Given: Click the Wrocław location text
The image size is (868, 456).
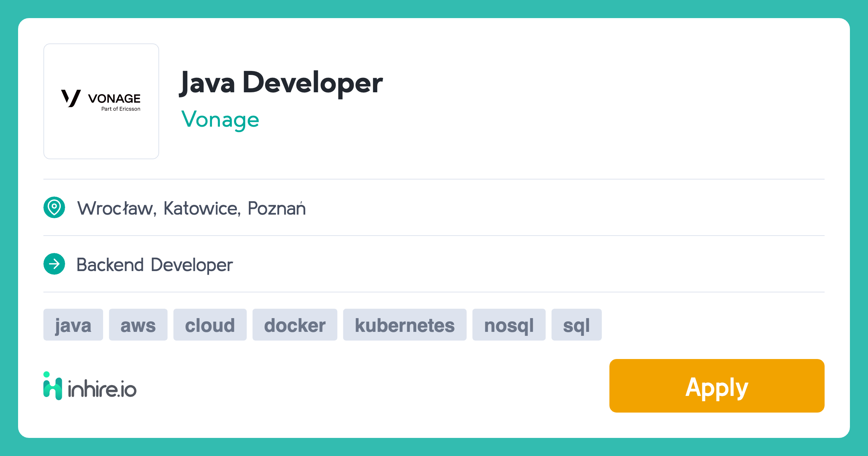Looking at the screenshot, I should (115, 208).
